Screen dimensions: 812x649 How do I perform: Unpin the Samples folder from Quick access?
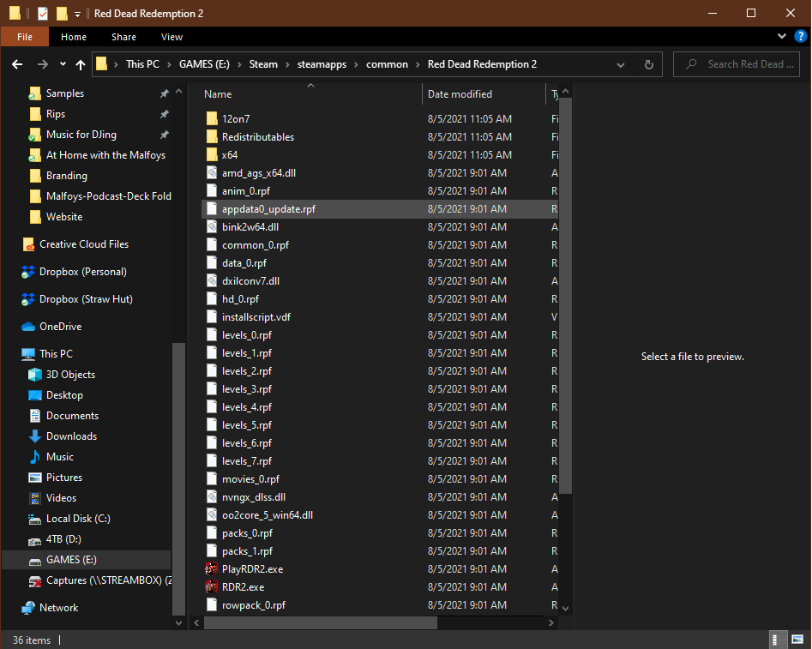pos(164,93)
